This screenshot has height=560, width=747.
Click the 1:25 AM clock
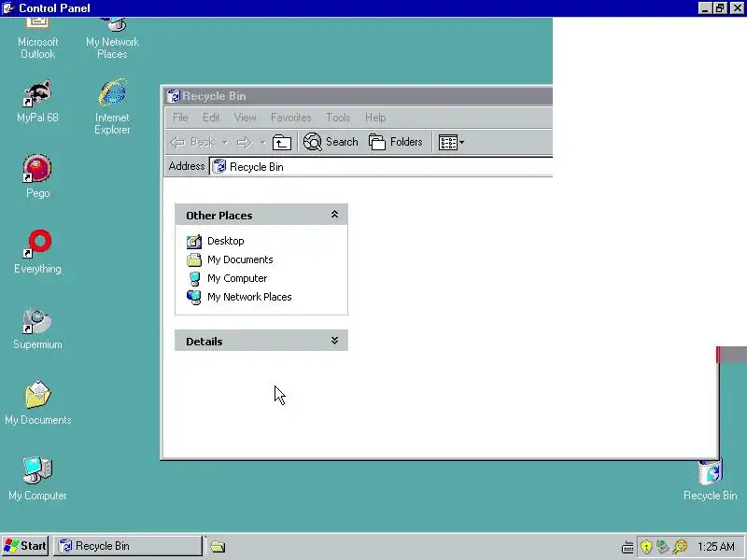tap(715, 547)
